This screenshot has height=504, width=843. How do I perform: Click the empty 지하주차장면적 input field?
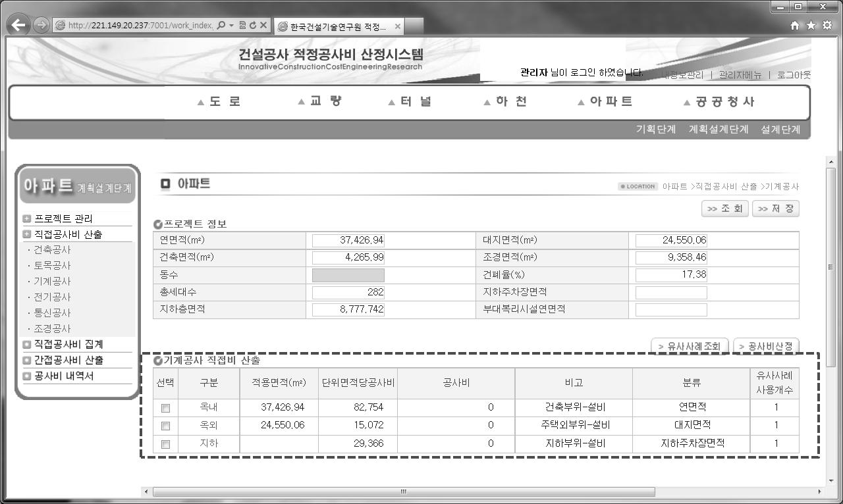pyautogui.click(x=671, y=292)
